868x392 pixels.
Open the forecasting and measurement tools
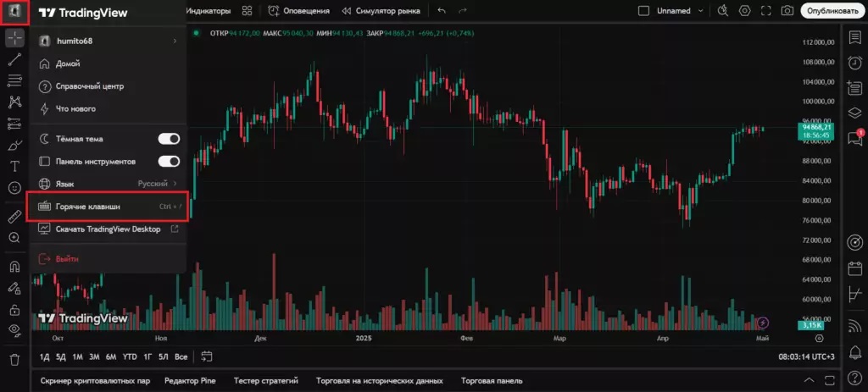(x=15, y=124)
